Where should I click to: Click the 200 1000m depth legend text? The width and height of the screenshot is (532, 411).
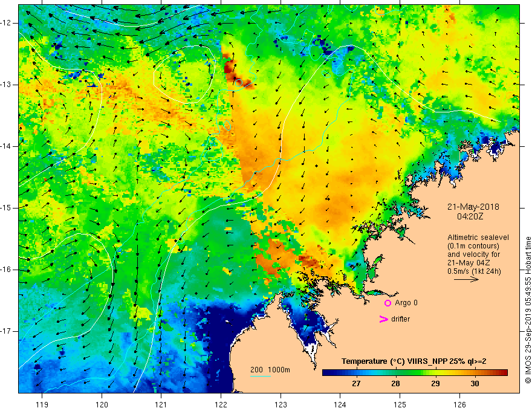point(270,370)
